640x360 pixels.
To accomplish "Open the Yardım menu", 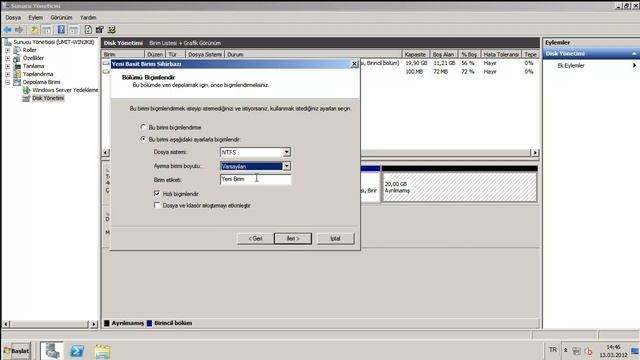I will click(x=88, y=18).
